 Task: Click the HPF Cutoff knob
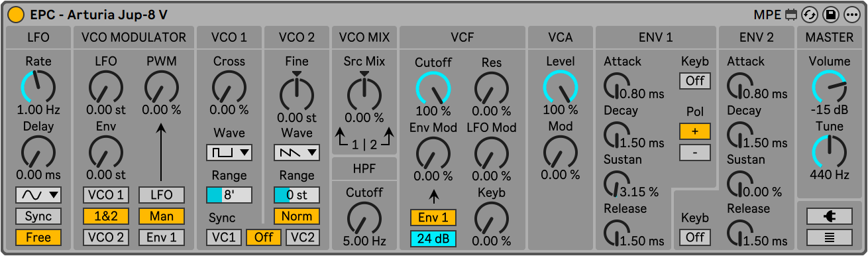coord(364,218)
